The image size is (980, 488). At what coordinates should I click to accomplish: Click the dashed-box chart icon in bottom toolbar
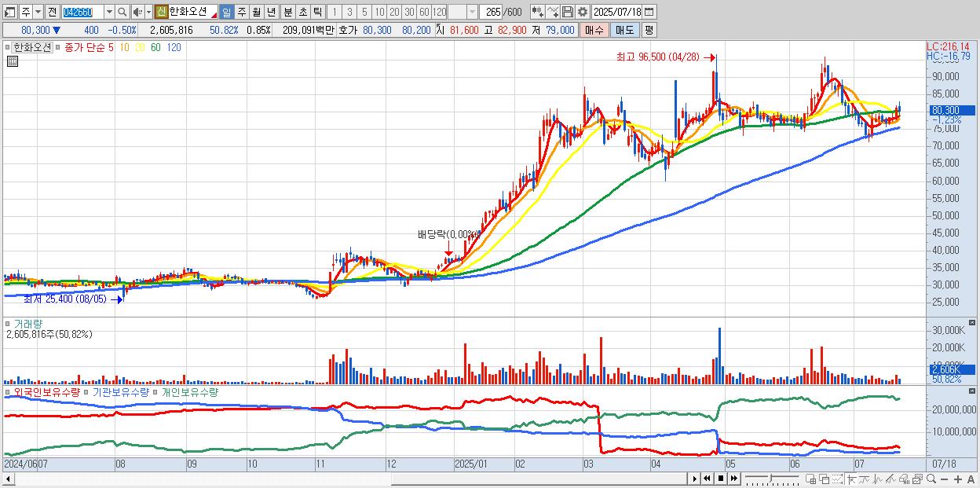pyautogui.click(x=837, y=479)
